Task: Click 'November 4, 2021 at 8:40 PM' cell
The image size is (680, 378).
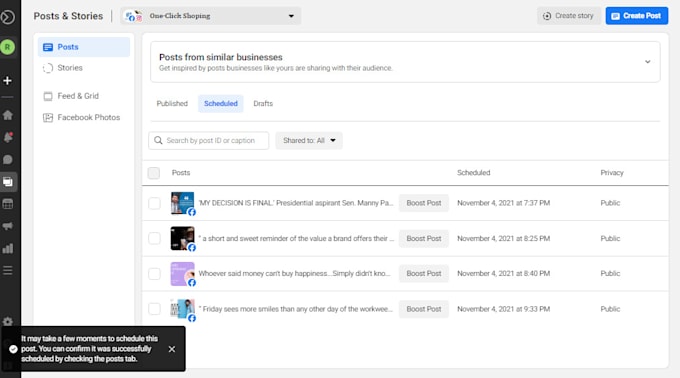Action: pos(503,274)
